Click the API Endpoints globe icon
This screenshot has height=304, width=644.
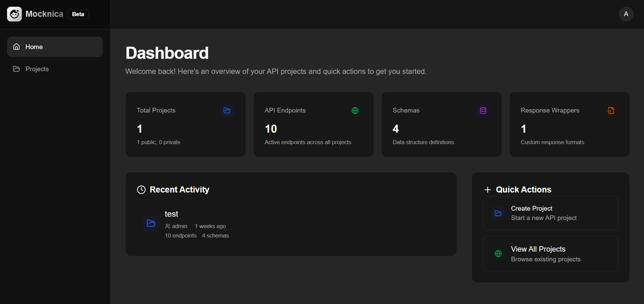[355, 111]
